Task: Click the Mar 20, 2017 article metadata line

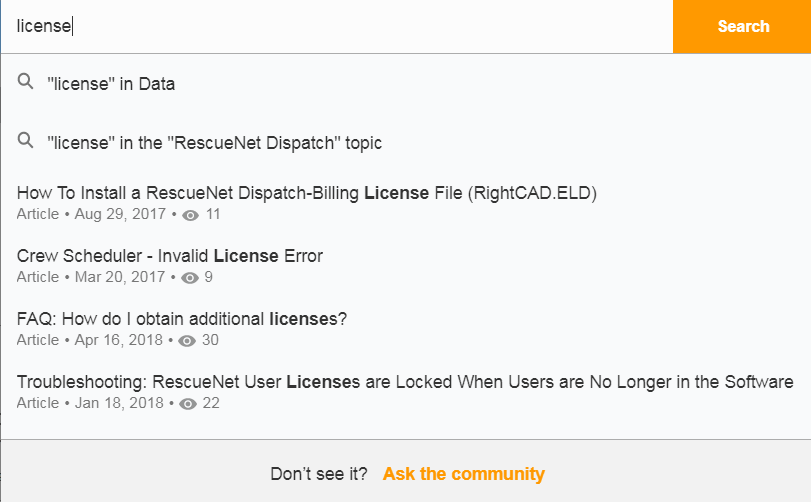Action: [115, 277]
